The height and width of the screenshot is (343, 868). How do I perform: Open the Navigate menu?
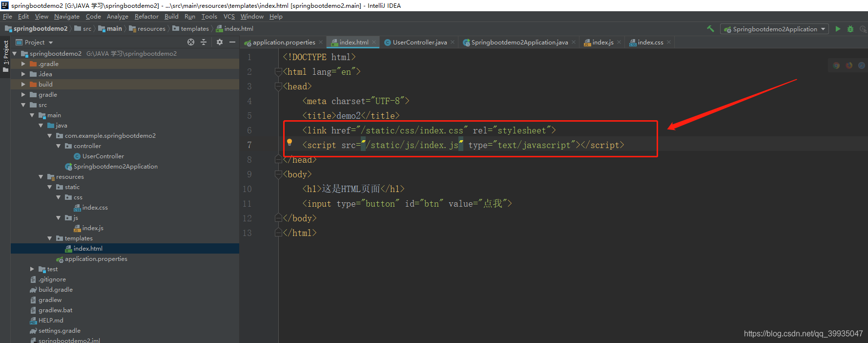pyautogui.click(x=67, y=17)
